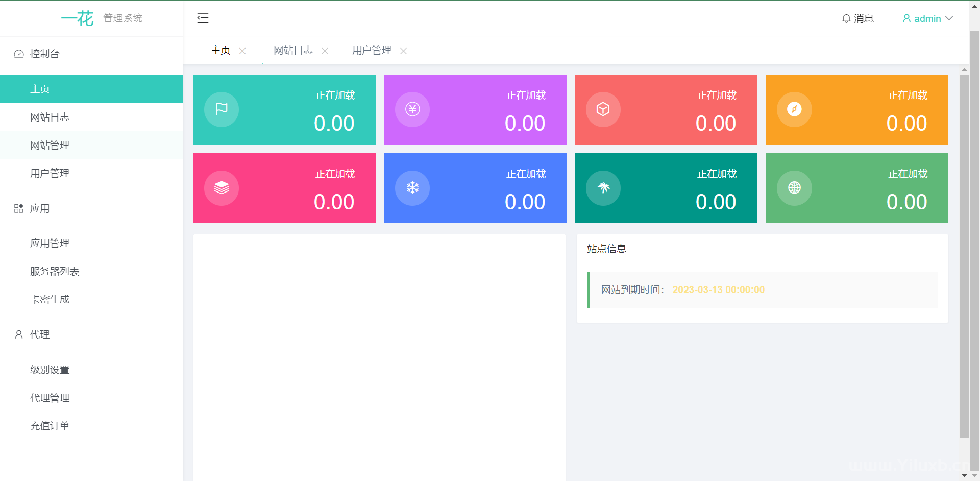Open 用户管理 from the sidebar
Viewport: 980px width, 481px height.
(x=91, y=173)
